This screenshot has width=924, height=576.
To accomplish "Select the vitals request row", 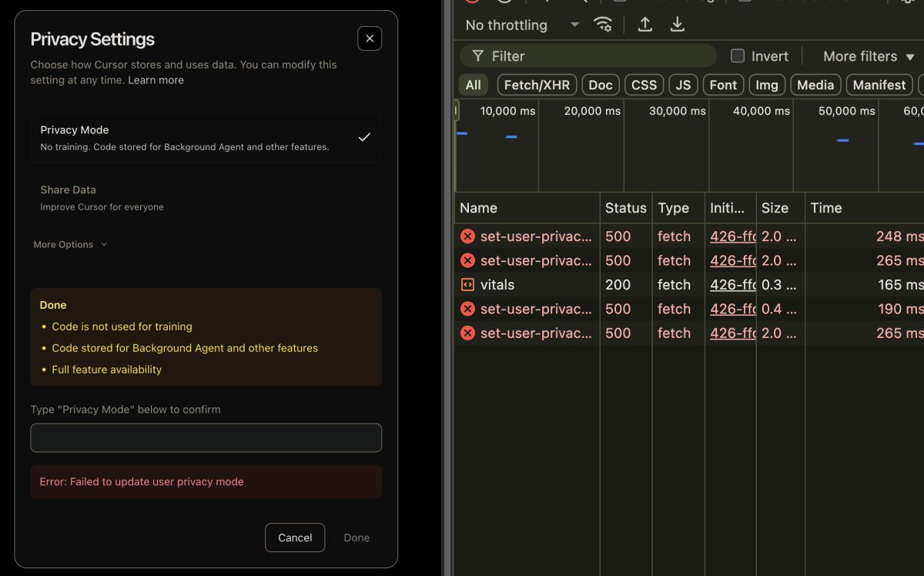I will pyautogui.click(x=689, y=285).
